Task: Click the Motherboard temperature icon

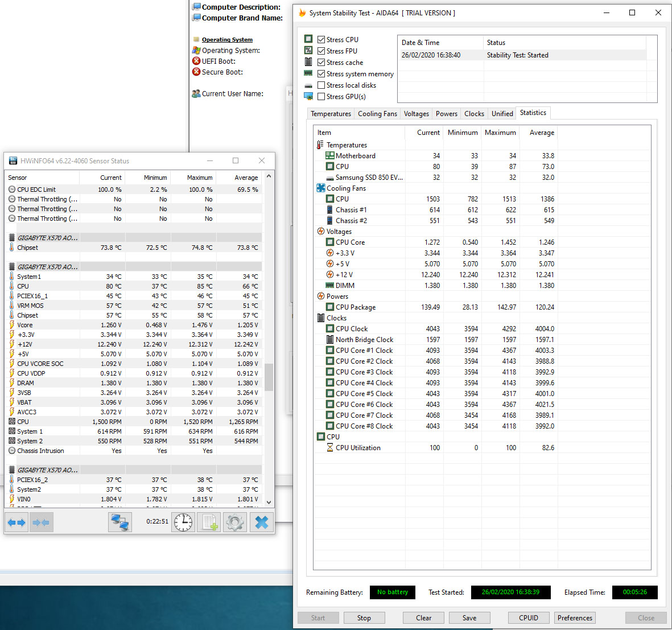Action: click(x=329, y=155)
